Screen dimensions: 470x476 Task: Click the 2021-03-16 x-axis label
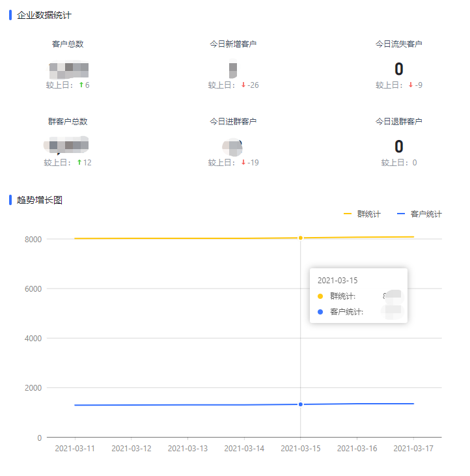coord(357,449)
